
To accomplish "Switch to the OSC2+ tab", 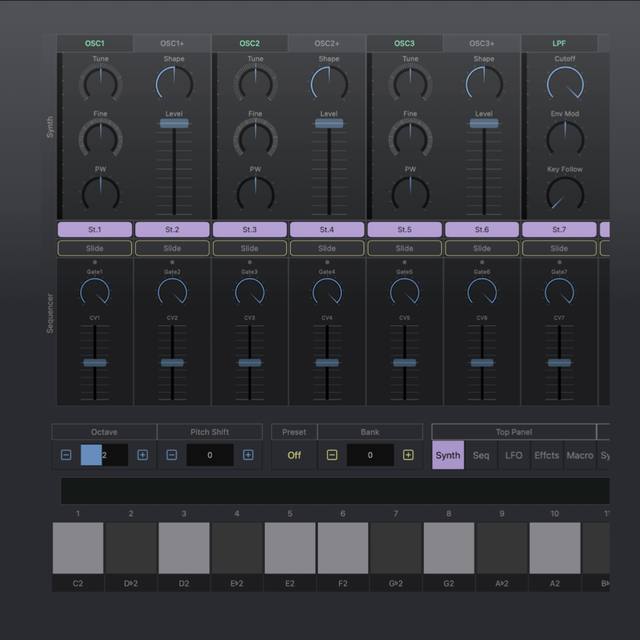I will [327, 44].
